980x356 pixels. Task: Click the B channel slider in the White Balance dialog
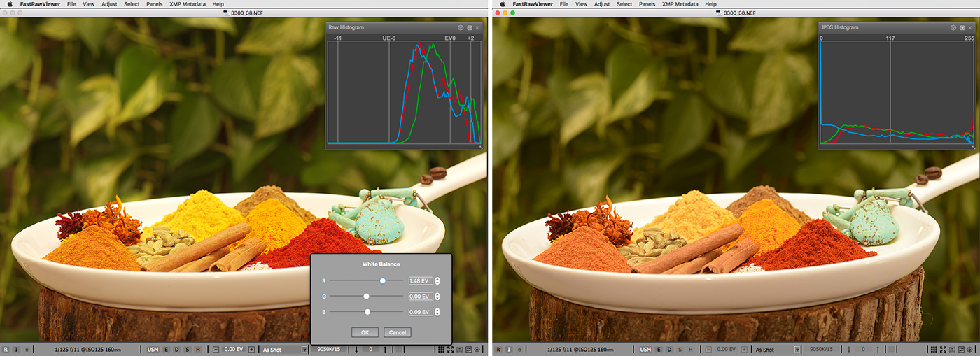[x=367, y=312]
